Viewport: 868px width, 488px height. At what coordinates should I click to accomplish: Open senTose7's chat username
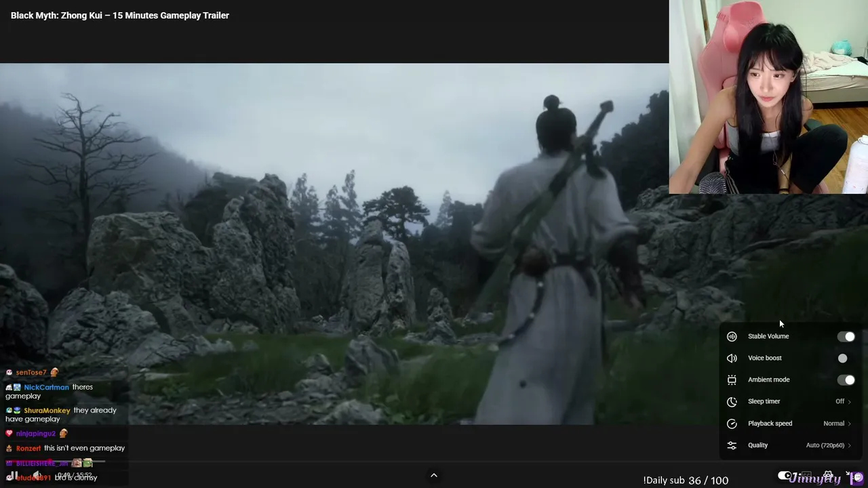31,372
